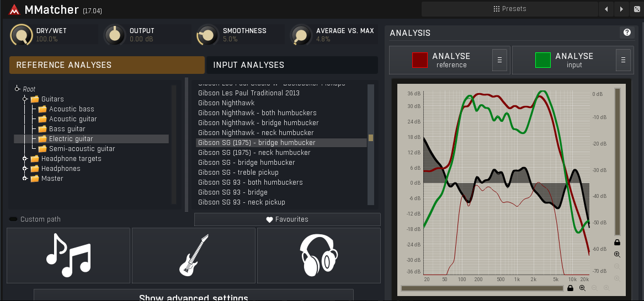Viewport: 644px width, 301px height.
Task: Select Gibson SG - treble pickup
Action: (281, 172)
